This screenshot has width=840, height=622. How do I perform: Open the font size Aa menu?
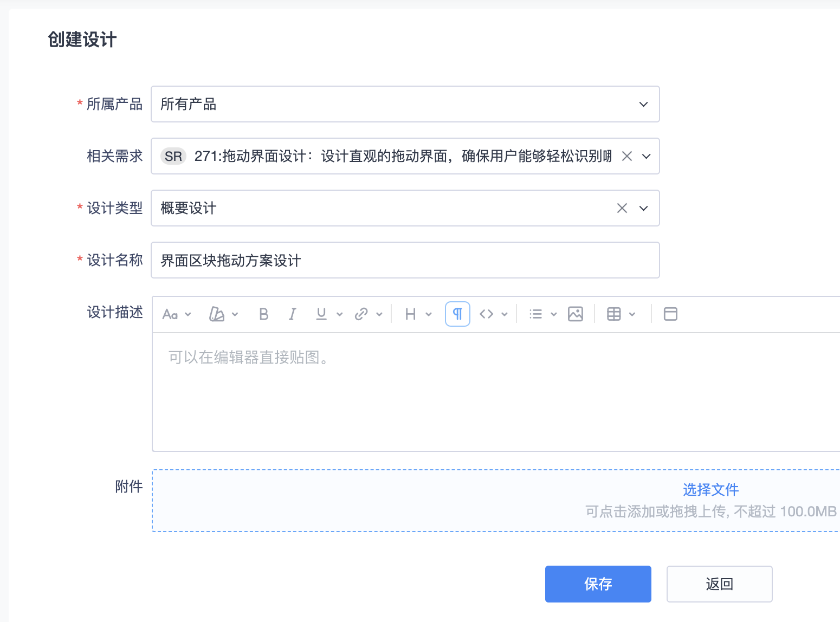point(170,314)
